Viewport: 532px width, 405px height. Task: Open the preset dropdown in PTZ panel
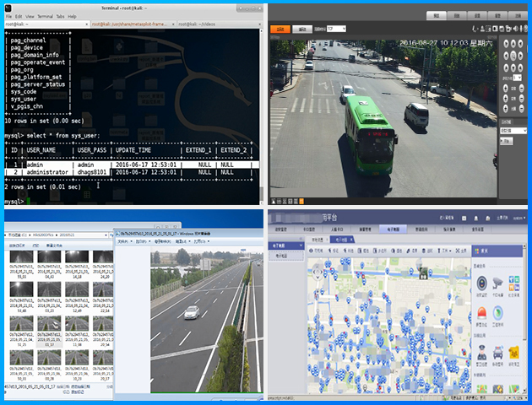(513, 131)
